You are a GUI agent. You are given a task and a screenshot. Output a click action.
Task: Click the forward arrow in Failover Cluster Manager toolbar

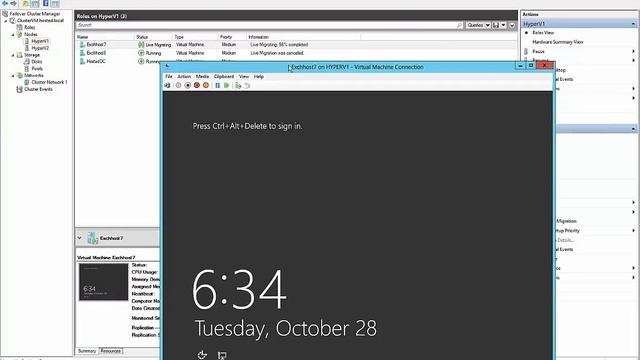[x=13, y=3]
